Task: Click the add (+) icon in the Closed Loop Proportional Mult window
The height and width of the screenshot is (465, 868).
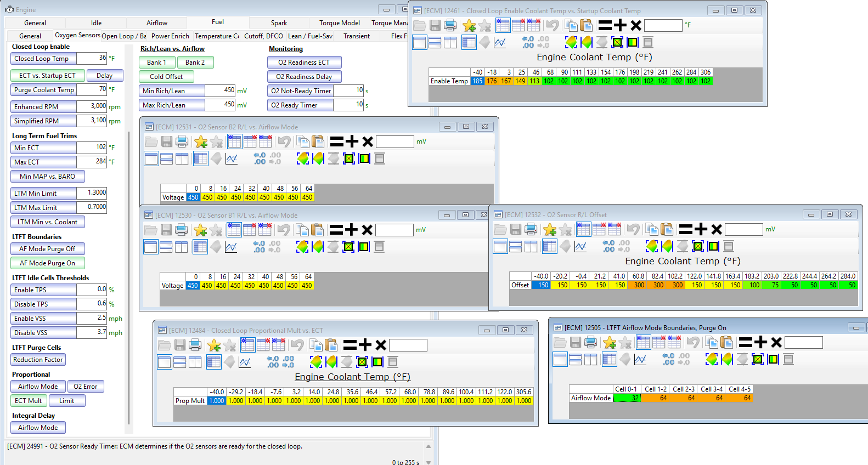Action: click(365, 345)
